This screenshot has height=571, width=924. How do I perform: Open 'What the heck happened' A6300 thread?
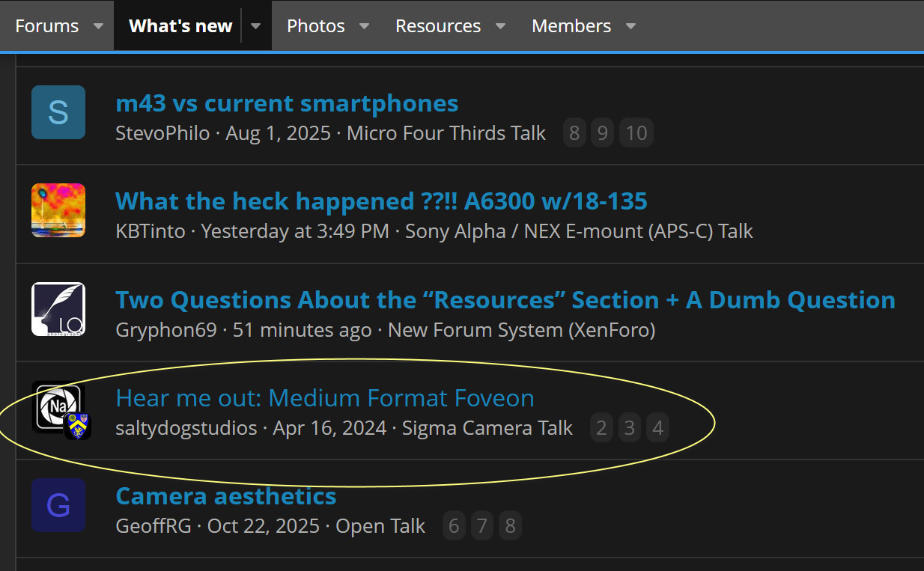[x=381, y=201]
